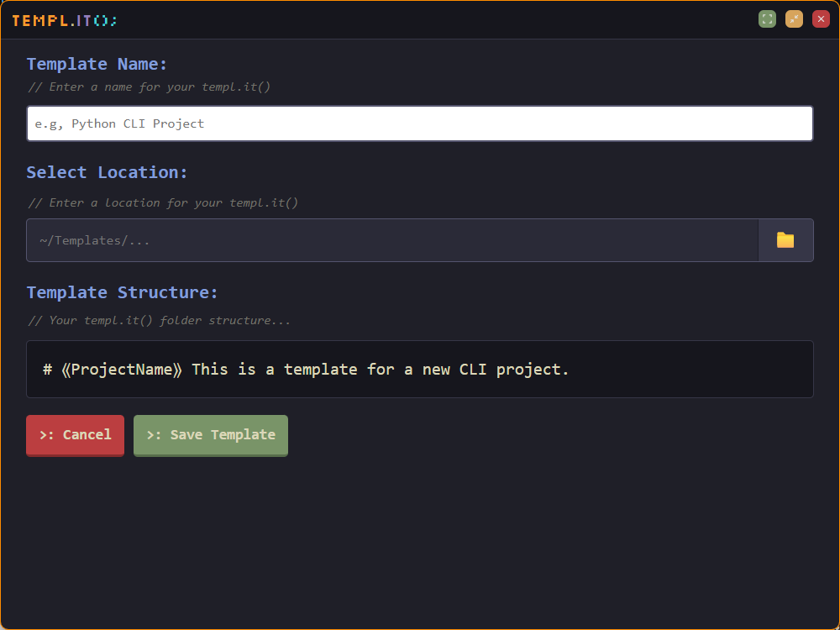Click the comment hint under Template Name
Image resolution: width=840 pixels, height=630 pixels.
(148, 87)
